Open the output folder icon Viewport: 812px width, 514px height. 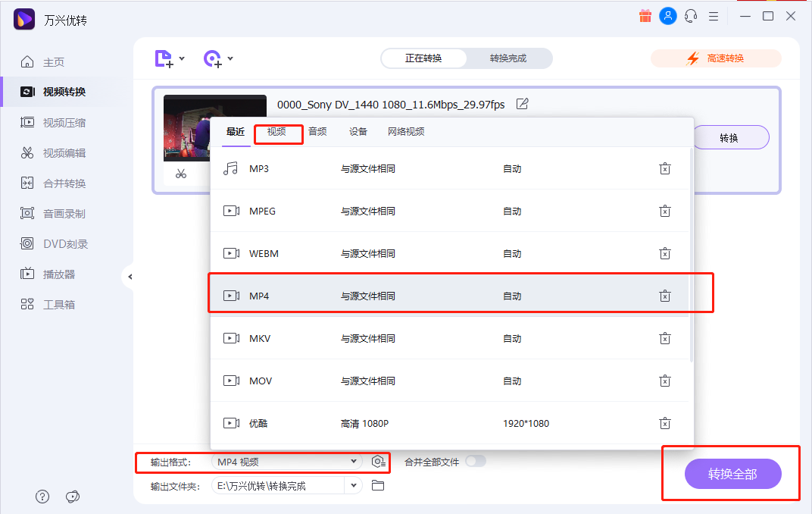(378, 486)
